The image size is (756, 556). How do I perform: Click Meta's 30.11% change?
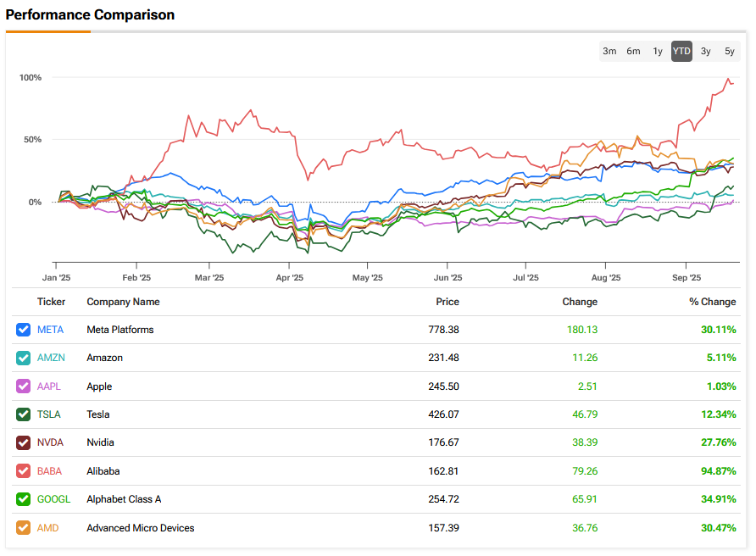pos(719,330)
